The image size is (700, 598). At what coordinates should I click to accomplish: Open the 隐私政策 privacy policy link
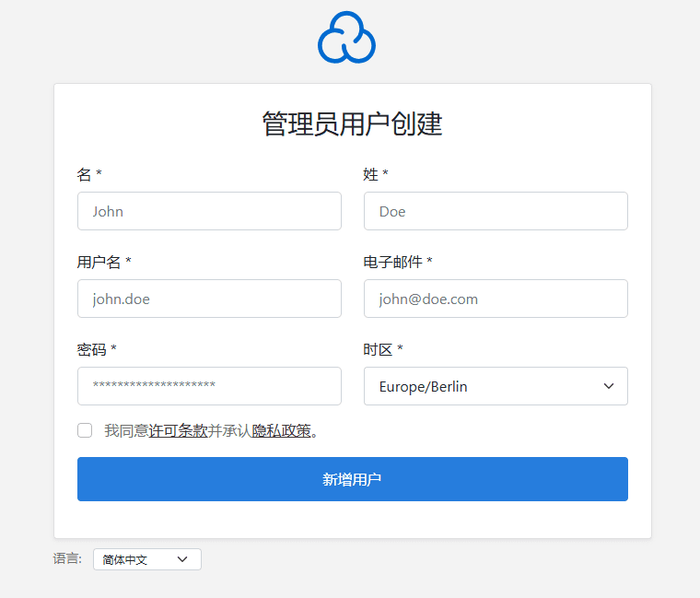pyautogui.click(x=281, y=430)
